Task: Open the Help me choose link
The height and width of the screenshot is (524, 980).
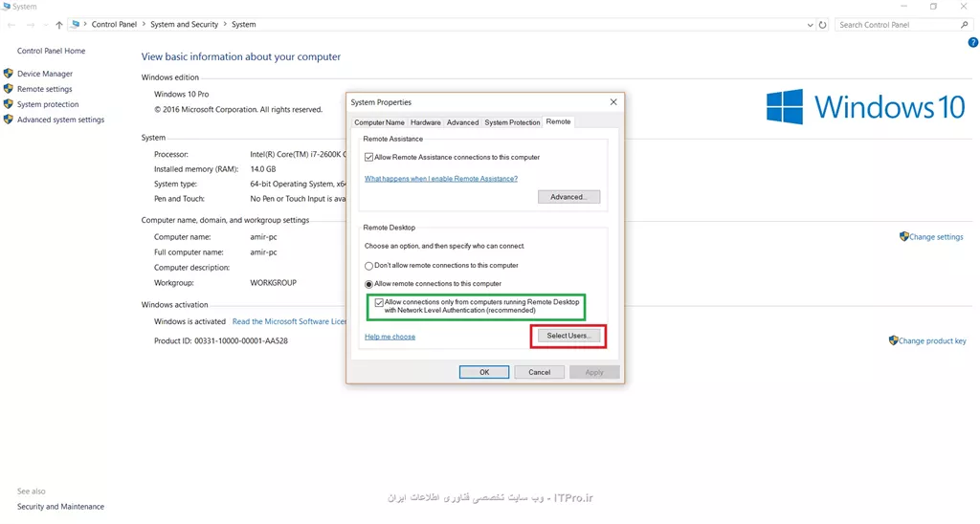Action: pyautogui.click(x=390, y=337)
